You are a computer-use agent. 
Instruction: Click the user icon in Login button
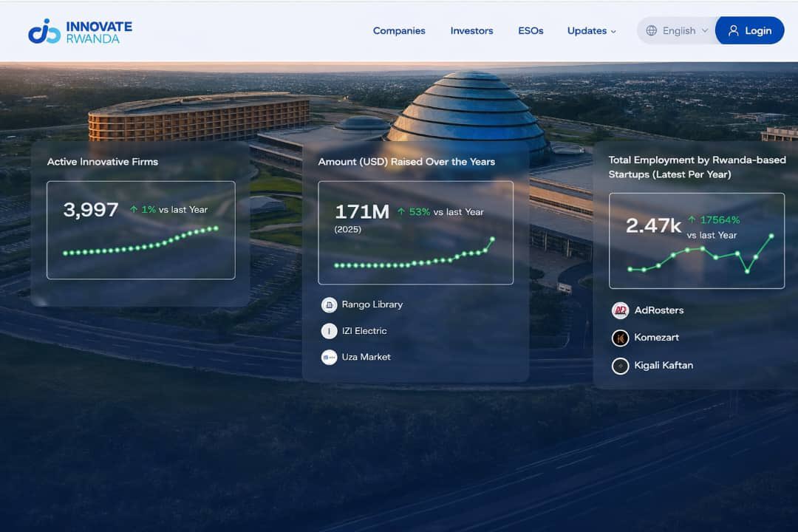point(733,31)
